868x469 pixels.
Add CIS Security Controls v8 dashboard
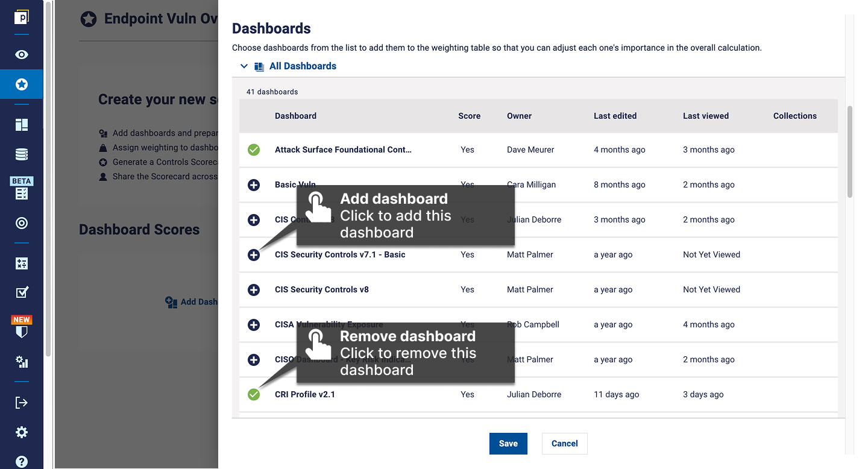pyautogui.click(x=254, y=289)
